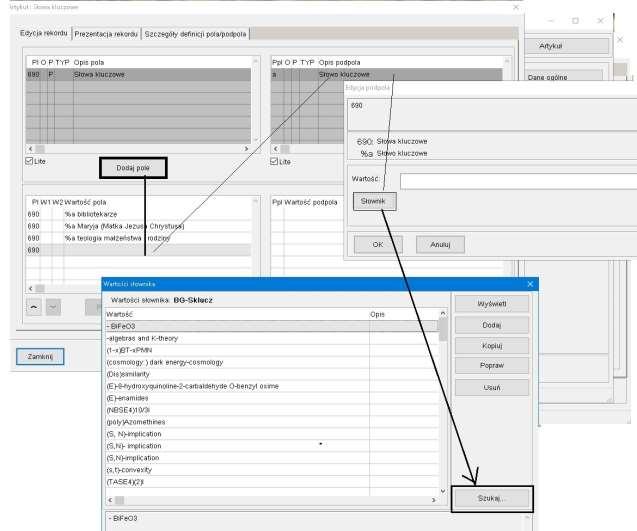Toggle the Lite checkbox under subfield list

point(274,161)
